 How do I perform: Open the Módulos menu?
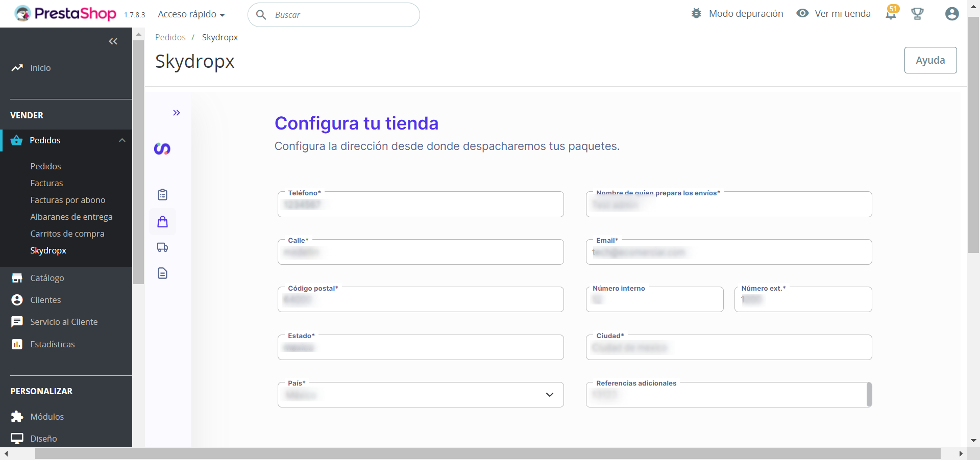(x=47, y=417)
